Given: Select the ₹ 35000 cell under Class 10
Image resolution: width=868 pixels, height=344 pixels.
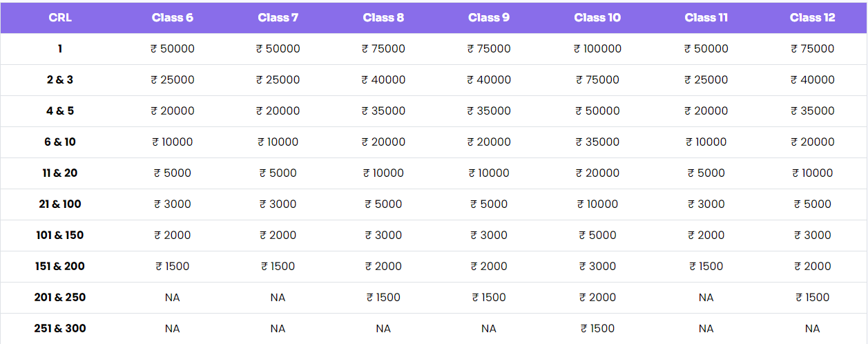Looking at the screenshot, I should click(597, 142).
